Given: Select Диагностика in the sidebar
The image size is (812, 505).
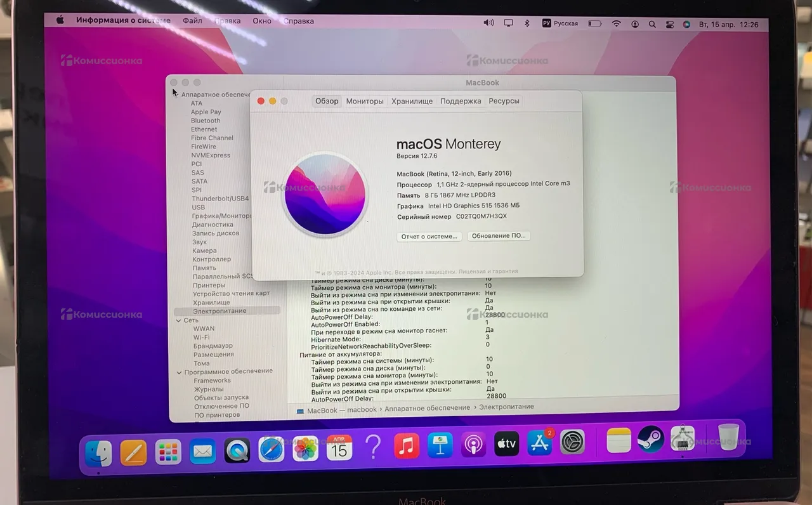Looking at the screenshot, I should coord(213,225).
